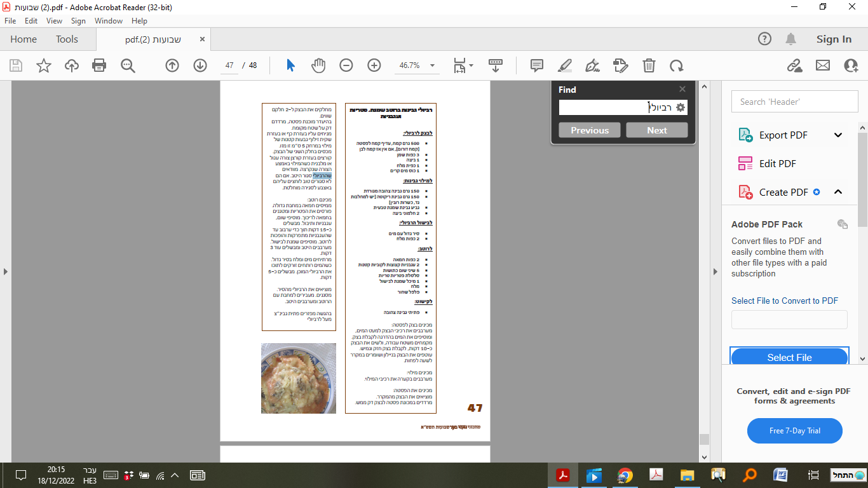Open the File menu

tap(10, 21)
